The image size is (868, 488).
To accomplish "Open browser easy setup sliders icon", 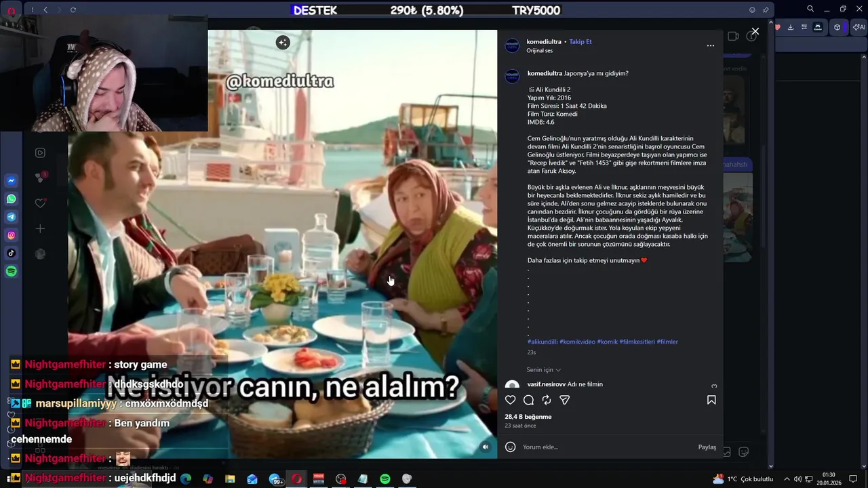I will pyautogui.click(x=804, y=27).
